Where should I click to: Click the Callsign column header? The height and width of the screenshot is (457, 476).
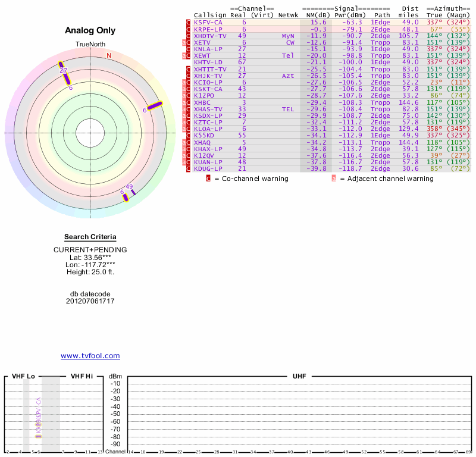pyautogui.click(x=211, y=15)
